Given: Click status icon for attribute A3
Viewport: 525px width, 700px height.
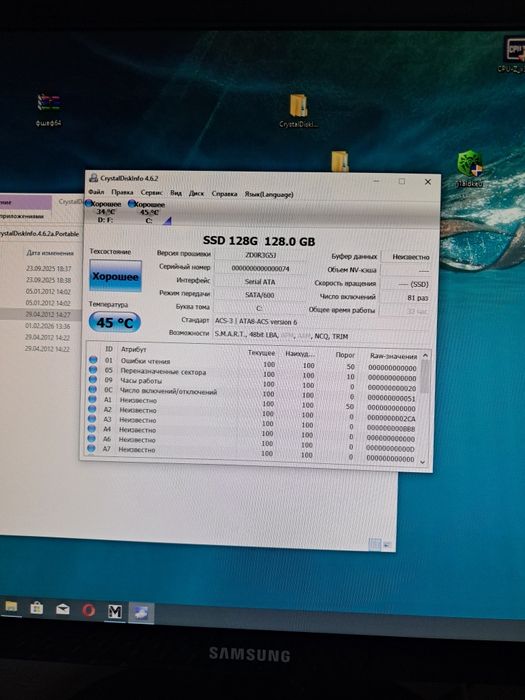Looking at the screenshot, I should pos(92,418).
